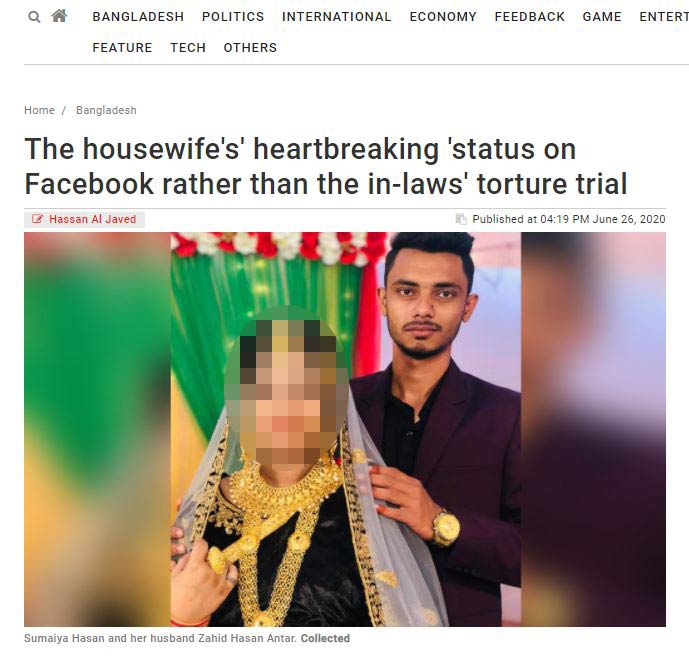The image size is (689, 672).
Task: Open the Economy section
Action: 443,17
